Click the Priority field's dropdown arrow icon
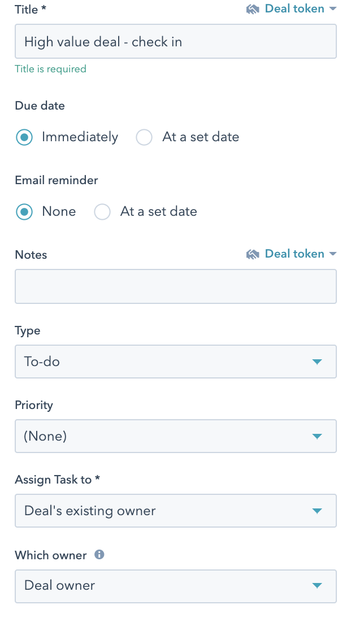 click(x=317, y=436)
